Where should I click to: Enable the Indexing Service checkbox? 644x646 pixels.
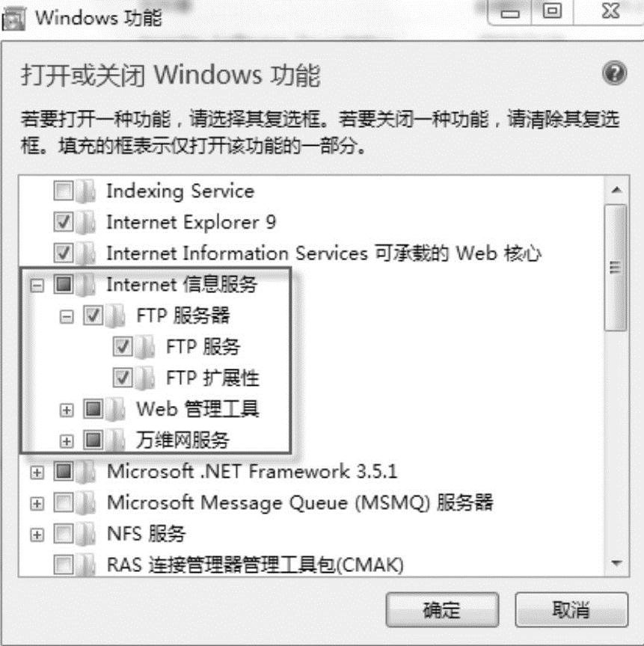tap(64, 191)
